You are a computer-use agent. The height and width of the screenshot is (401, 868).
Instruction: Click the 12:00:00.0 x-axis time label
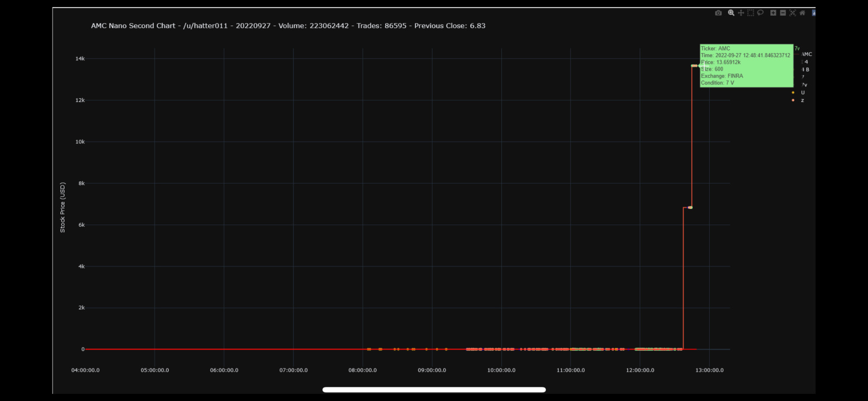[x=640, y=370]
